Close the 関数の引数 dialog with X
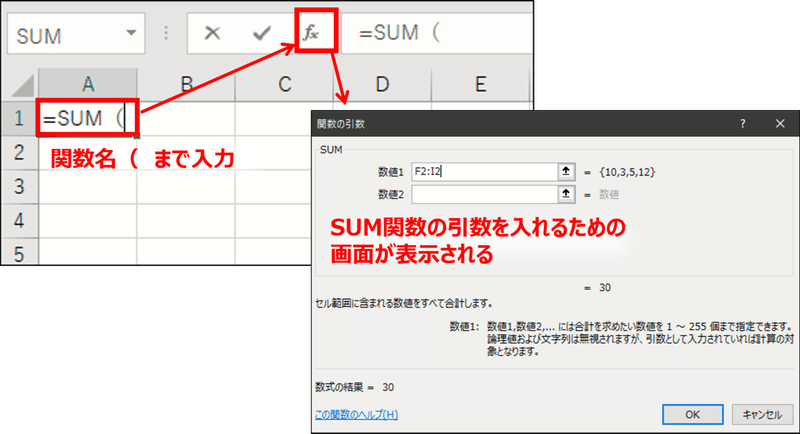 pyautogui.click(x=780, y=123)
